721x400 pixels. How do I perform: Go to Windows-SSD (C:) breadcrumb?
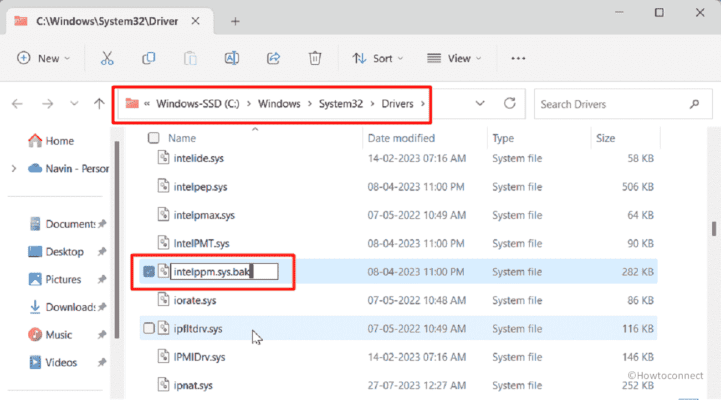coord(198,104)
